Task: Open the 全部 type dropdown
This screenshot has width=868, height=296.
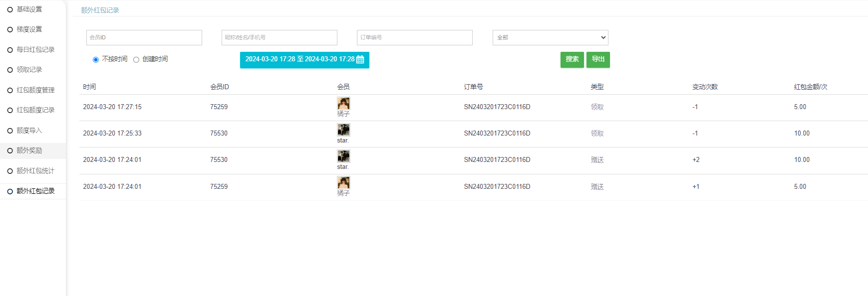Action: (550, 38)
